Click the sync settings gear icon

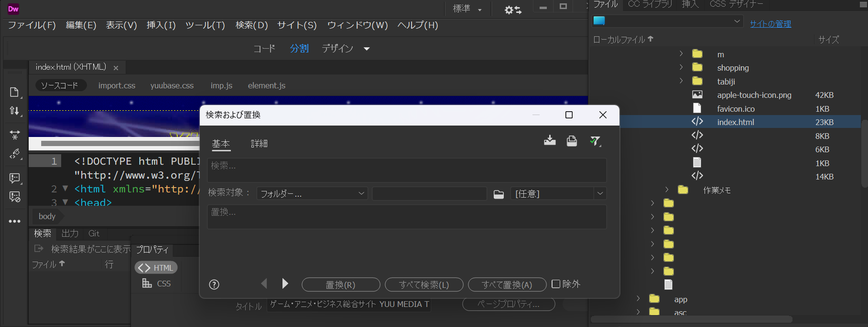tap(513, 10)
